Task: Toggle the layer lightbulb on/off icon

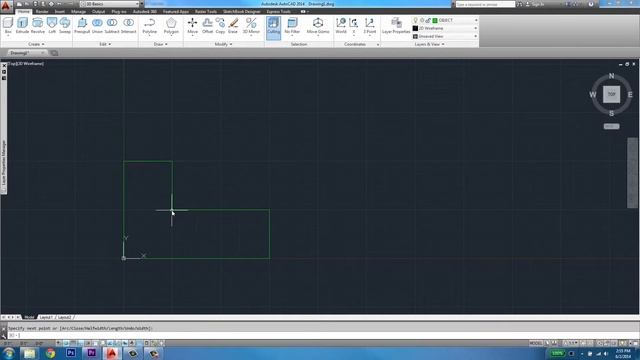Action: point(416,20)
